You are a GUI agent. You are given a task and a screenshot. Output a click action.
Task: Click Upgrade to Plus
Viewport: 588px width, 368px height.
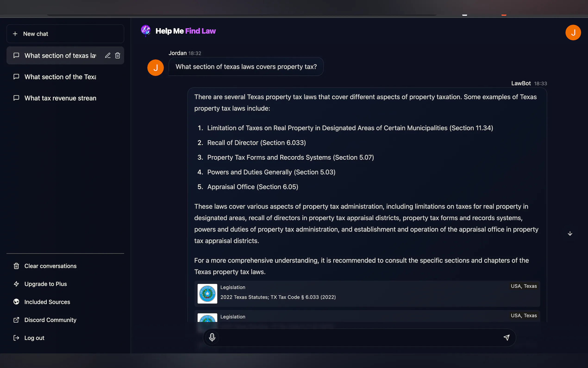point(45,284)
